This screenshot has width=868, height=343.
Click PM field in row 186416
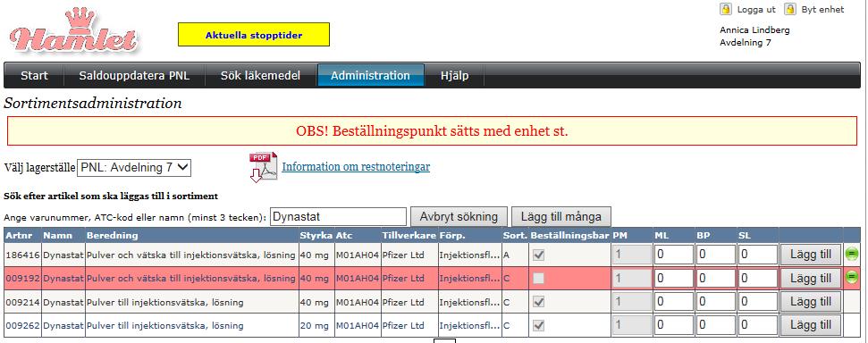[x=632, y=255]
